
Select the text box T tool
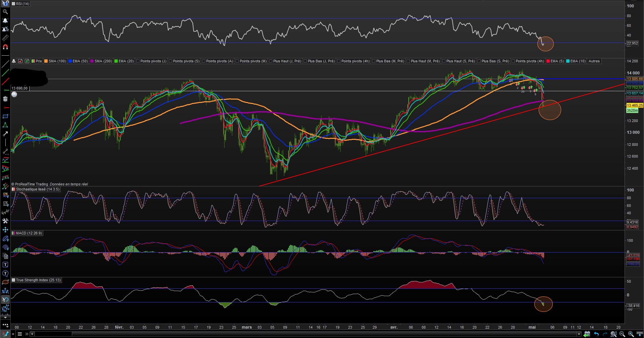point(5,265)
